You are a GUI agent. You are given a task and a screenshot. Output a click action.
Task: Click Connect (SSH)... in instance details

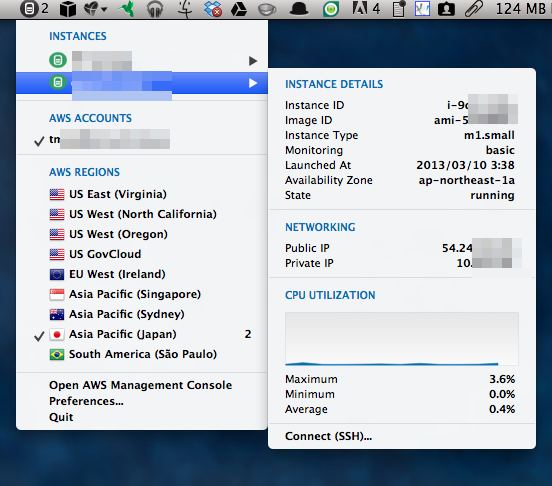click(x=328, y=436)
